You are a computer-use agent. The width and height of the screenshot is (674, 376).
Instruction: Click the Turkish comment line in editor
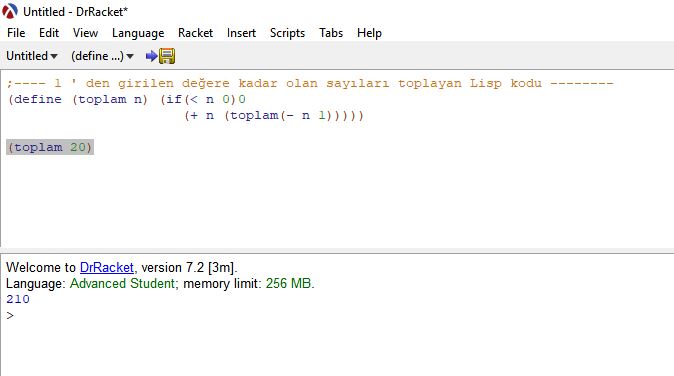coord(310,83)
